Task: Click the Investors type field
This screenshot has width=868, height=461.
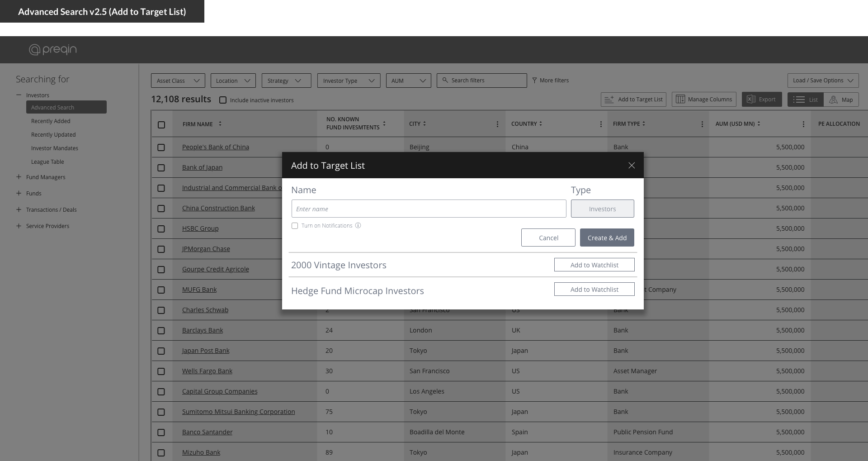Action: pyautogui.click(x=603, y=209)
